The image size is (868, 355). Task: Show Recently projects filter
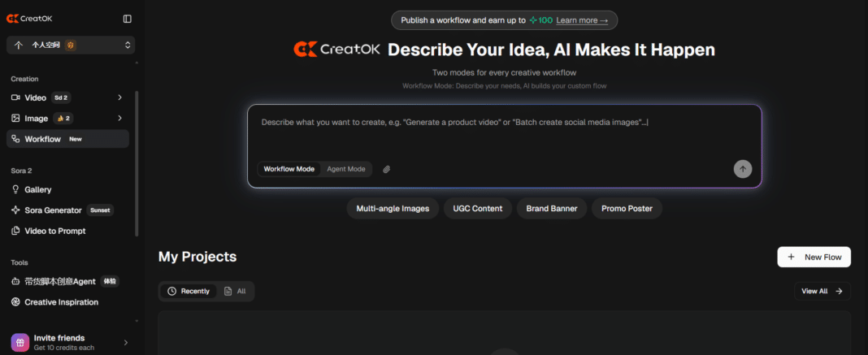(189, 291)
